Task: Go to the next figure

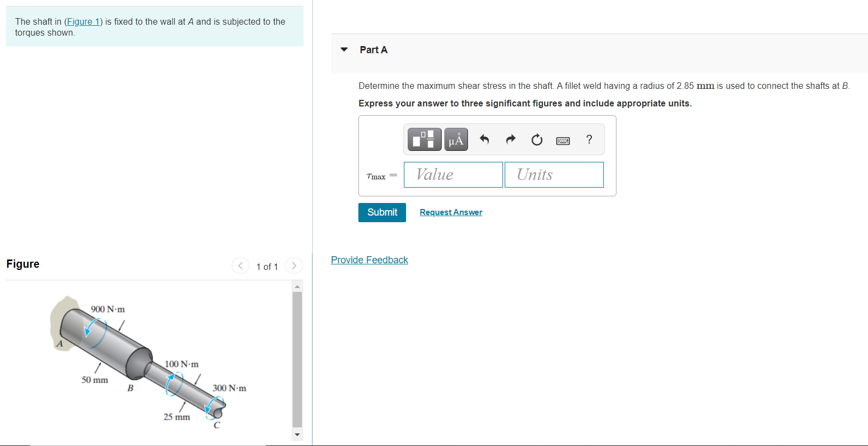Action: pyautogui.click(x=294, y=266)
